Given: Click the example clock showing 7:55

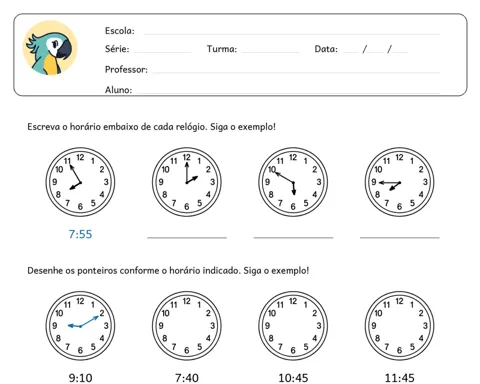Looking at the screenshot, I should pos(80,182).
